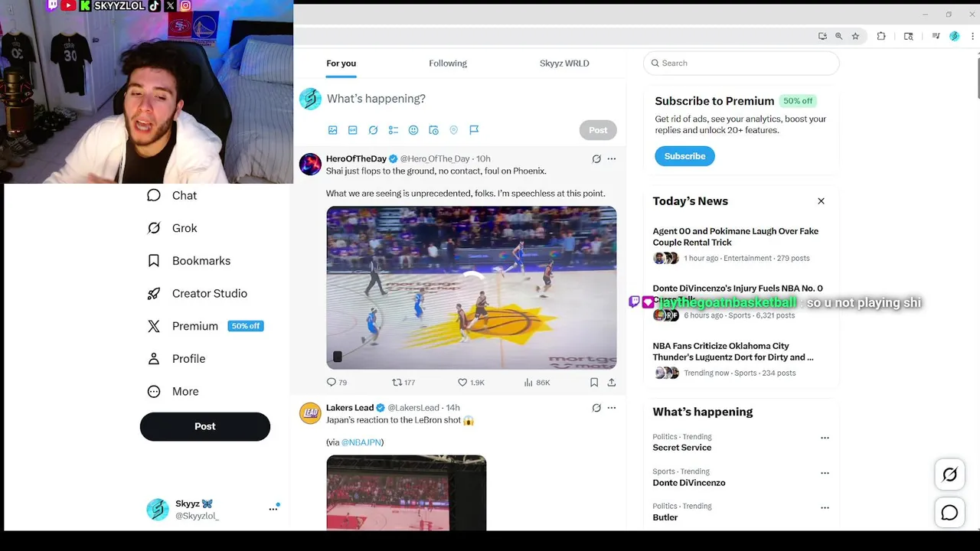
Task: Open the browser three-dot menu
Action: (x=972, y=36)
